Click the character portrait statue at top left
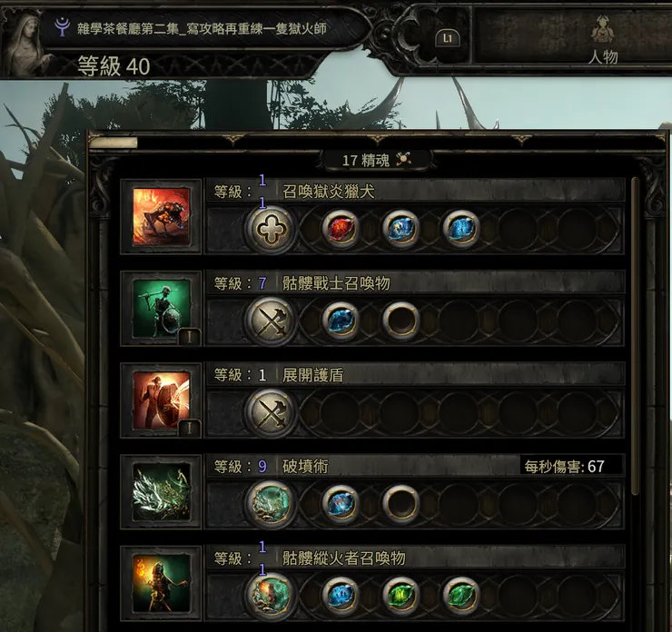 tap(31, 44)
